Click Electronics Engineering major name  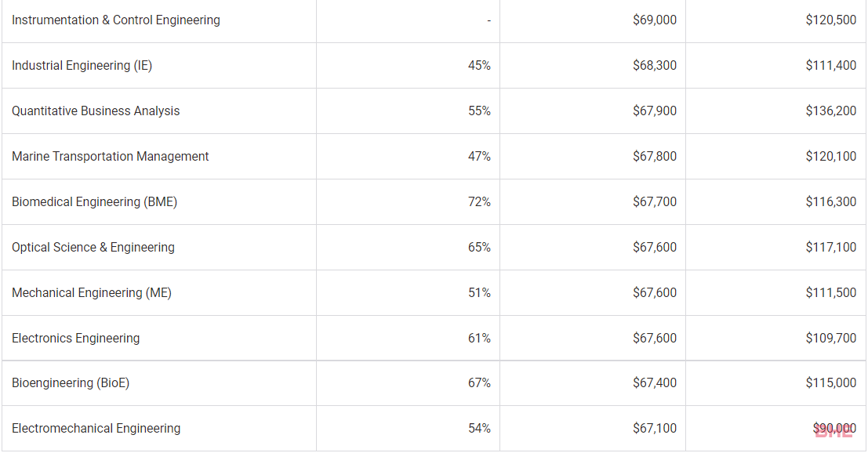(76, 338)
